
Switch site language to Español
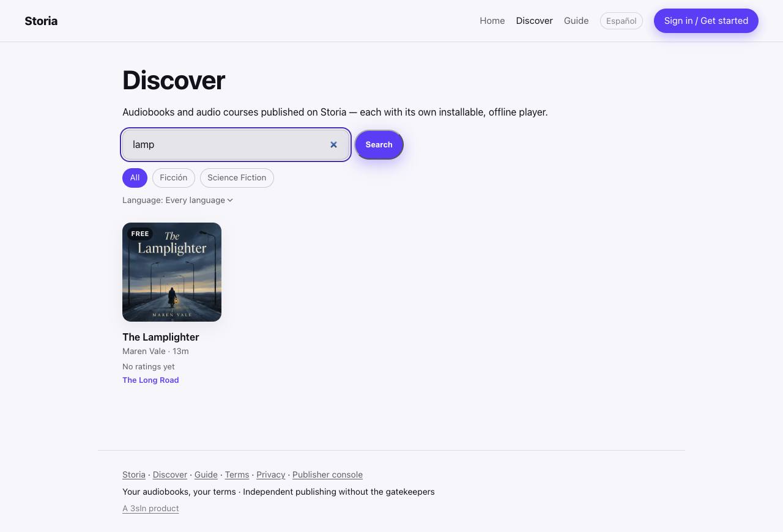621,21
